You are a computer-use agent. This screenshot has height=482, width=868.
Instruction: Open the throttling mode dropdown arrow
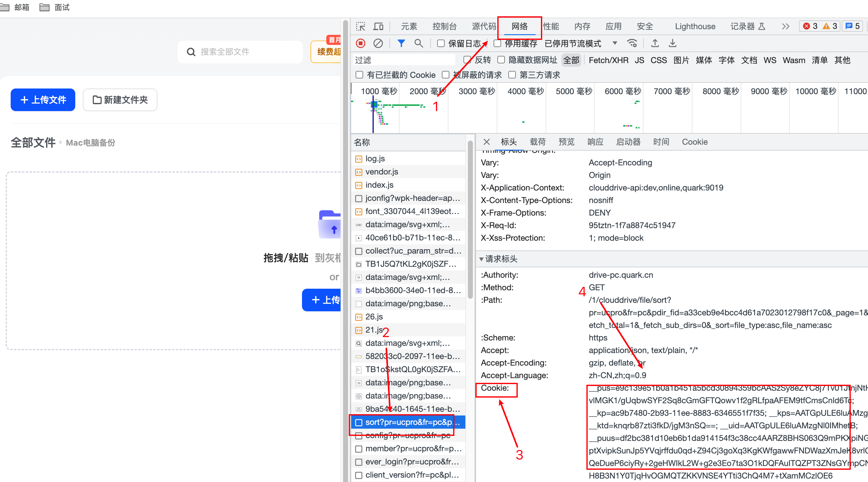click(x=615, y=43)
